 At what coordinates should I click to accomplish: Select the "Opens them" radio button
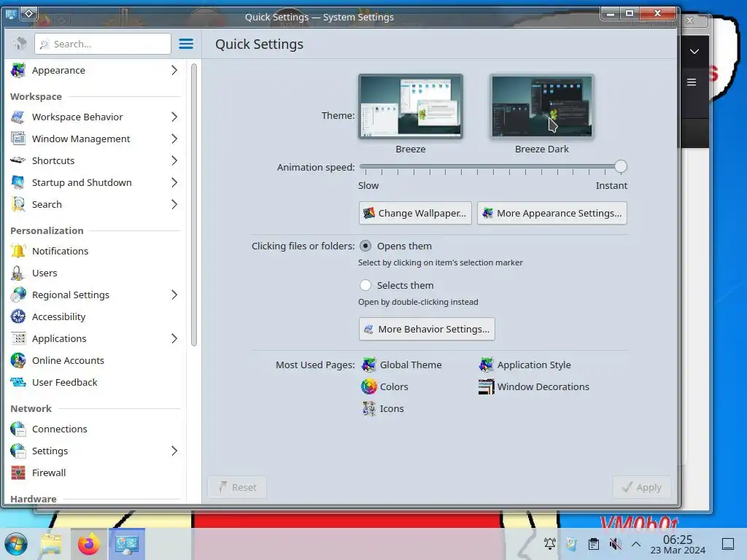click(x=365, y=246)
